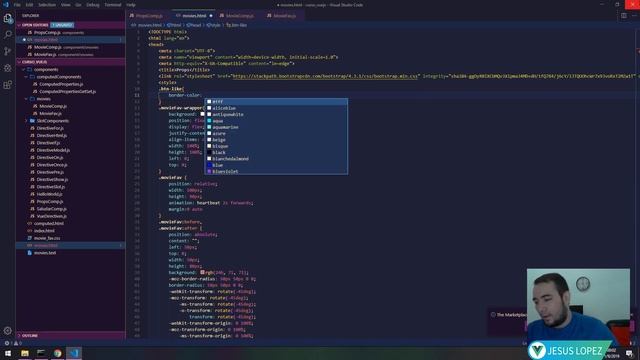Open the Terminal menu
This screenshot has width=640, height=360.
pyautogui.click(x=113, y=5)
